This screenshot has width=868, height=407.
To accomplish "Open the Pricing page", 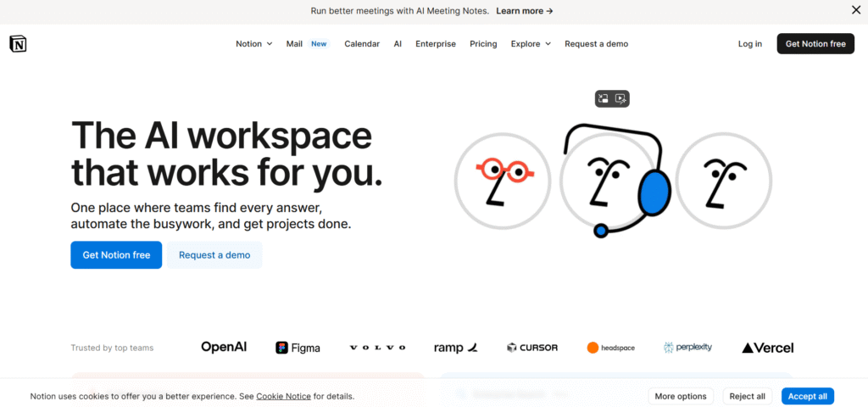I will click(483, 44).
